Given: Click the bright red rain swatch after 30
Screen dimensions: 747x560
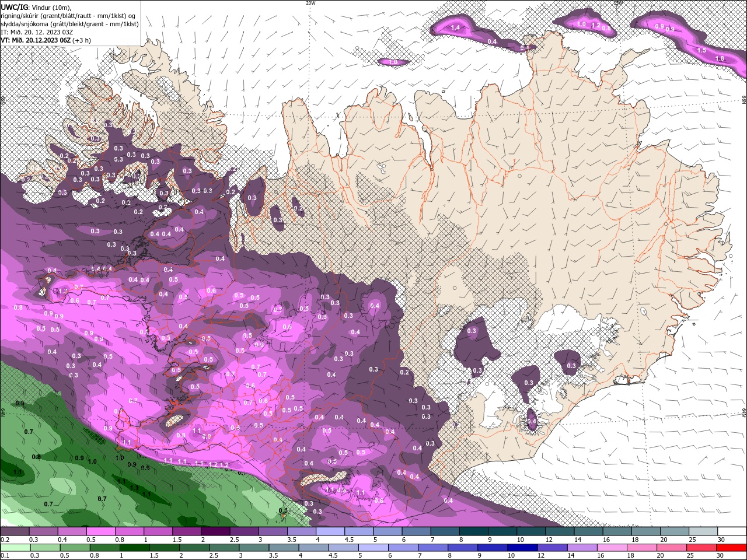Looking at the screenshot, I should click(732, 548).
